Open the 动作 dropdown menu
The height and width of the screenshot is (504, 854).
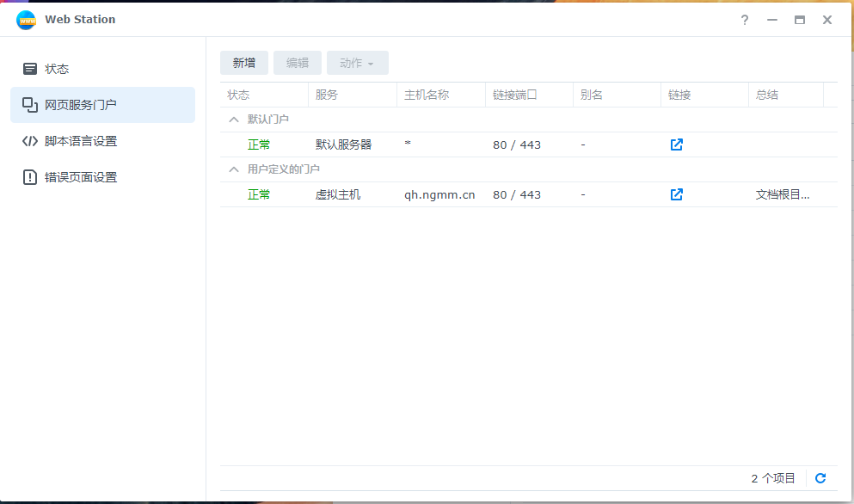coord(357,62)
